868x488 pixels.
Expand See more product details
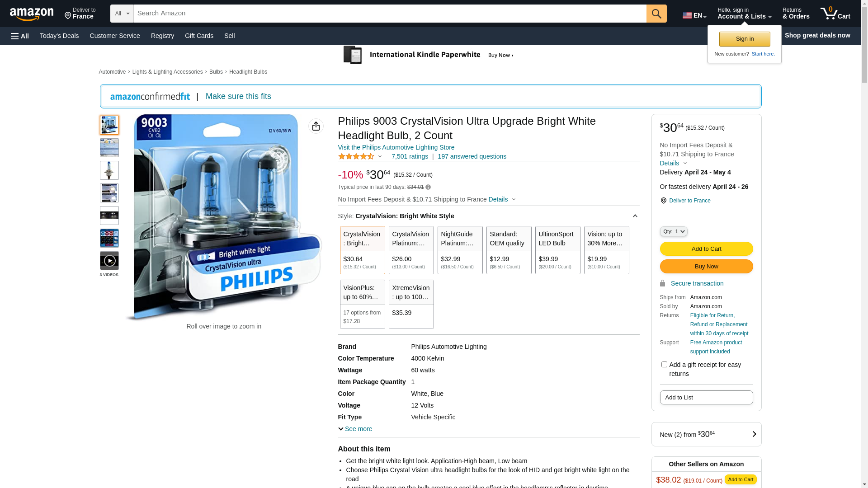tap(355, 429)
